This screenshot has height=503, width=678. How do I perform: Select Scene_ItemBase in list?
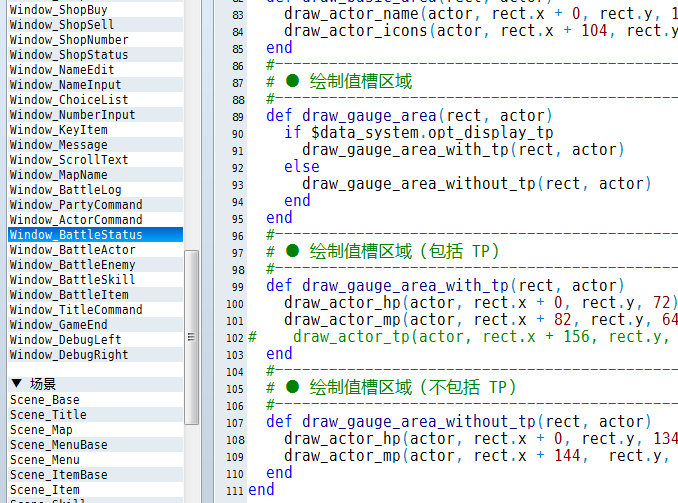95,474
